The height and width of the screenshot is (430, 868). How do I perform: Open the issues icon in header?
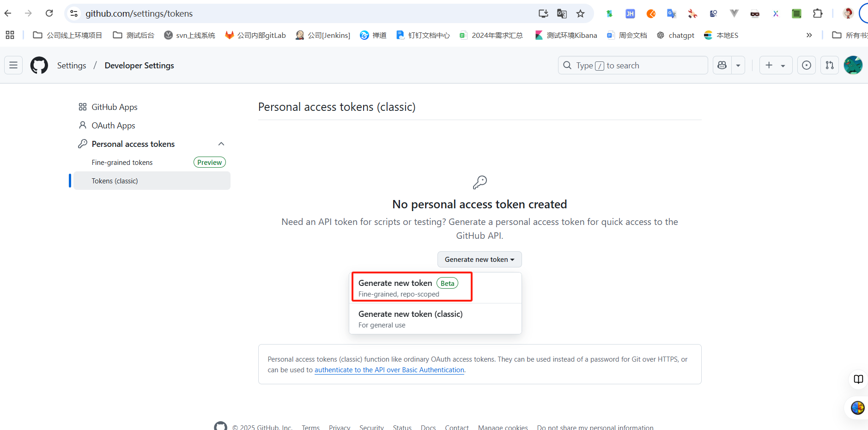click(807, 65)
